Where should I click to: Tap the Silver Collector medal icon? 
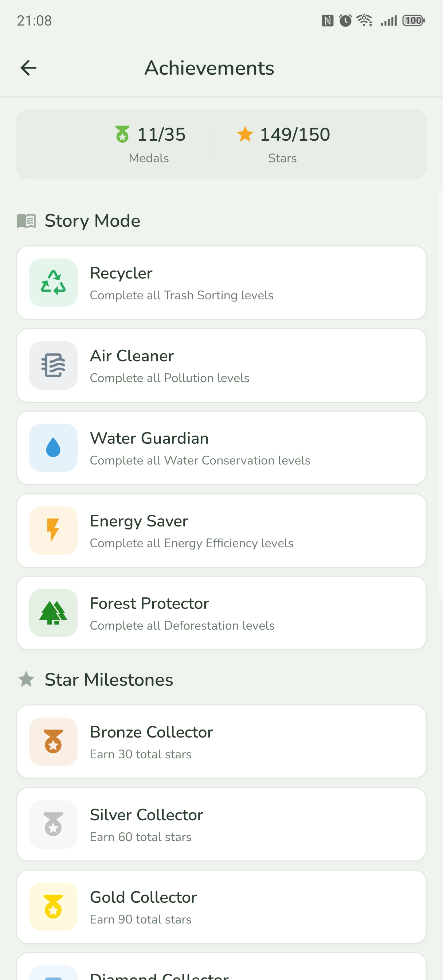[53, 824]
